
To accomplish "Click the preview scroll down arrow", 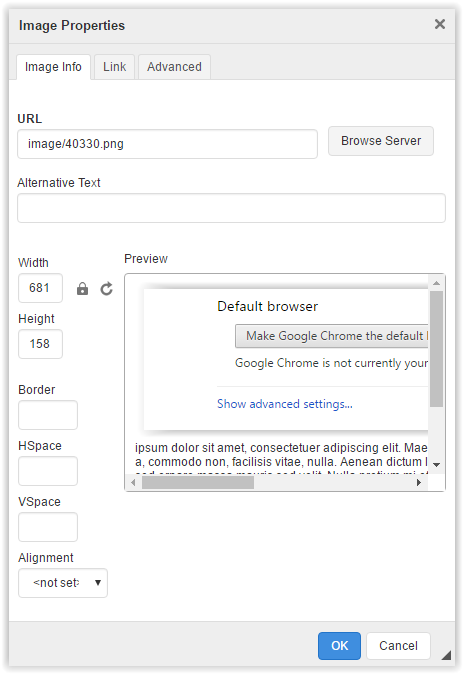I will [x=436, y=465].
